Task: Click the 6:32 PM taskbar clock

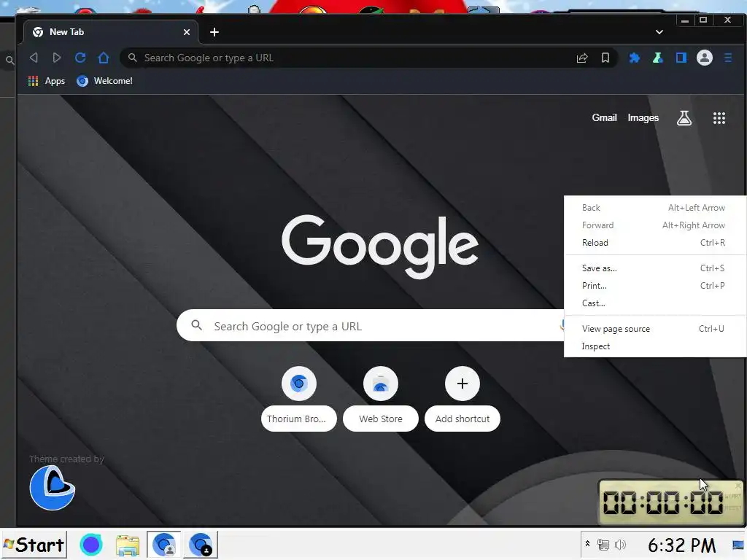Action: (682, 545)
